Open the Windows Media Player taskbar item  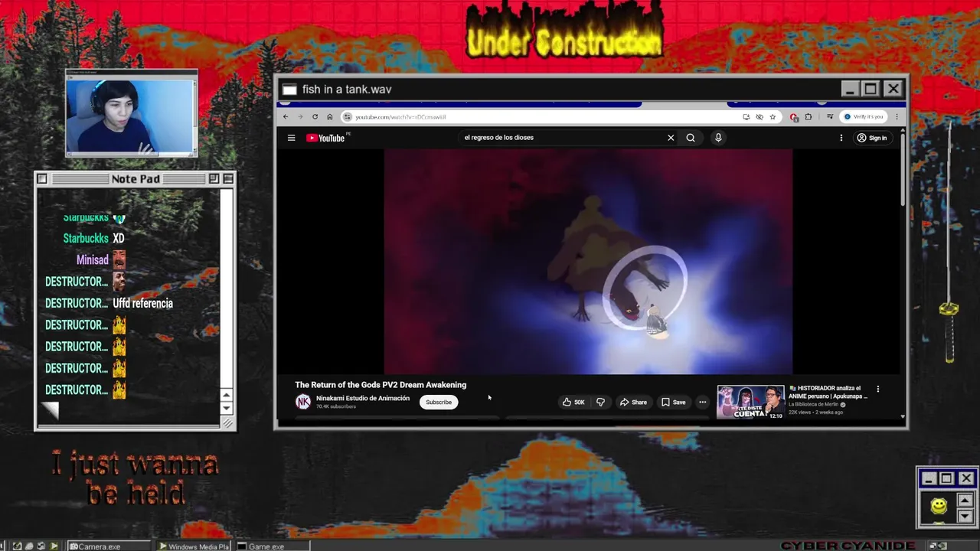tap(194, 546)
